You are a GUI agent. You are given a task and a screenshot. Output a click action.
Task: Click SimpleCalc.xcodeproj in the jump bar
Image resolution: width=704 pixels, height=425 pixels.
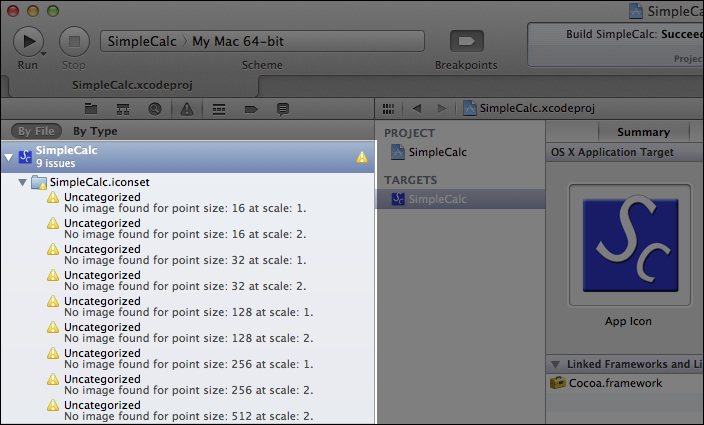pyautogui.click(x=529, y=108)
